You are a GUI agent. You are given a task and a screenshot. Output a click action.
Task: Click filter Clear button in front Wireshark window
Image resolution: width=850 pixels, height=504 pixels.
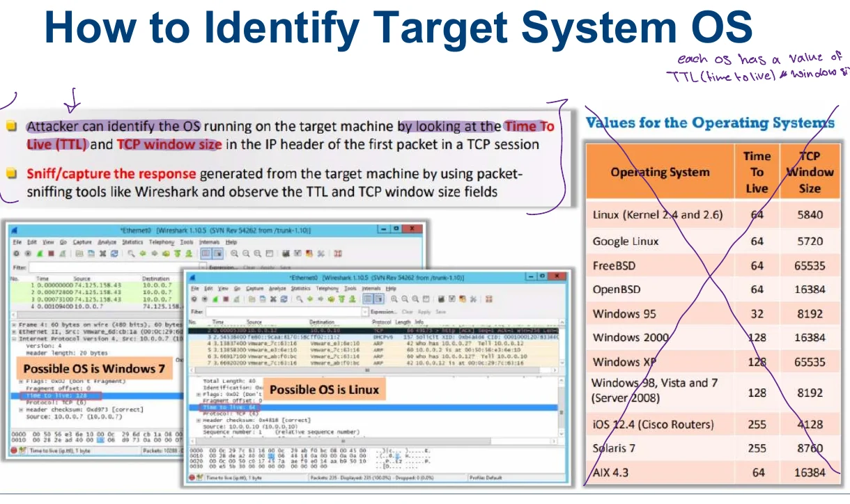408,312
